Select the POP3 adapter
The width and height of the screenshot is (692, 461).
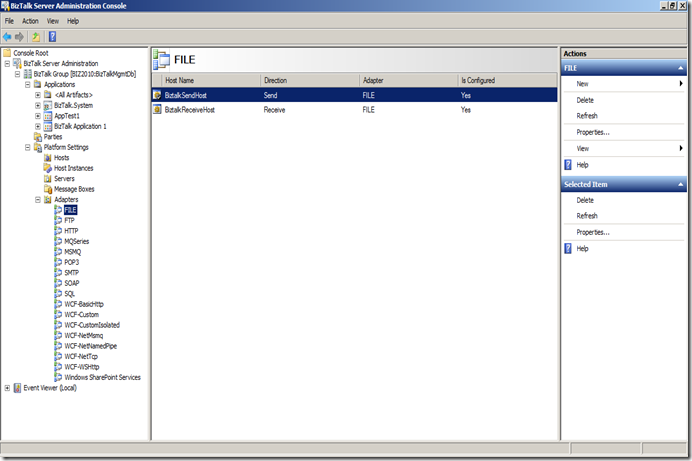coord(71,262)
